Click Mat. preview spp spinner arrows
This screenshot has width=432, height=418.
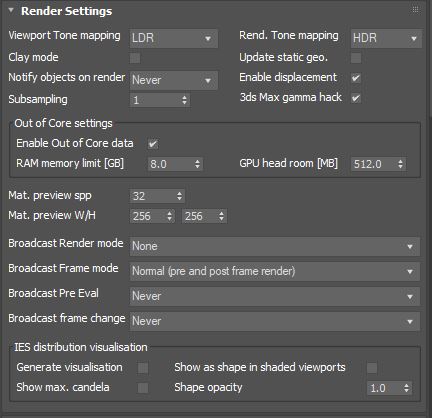coord(179,196)
